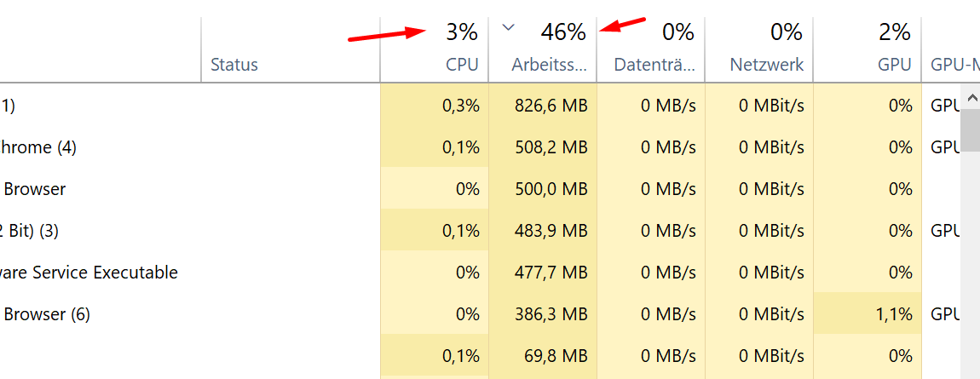Click the 386,3 MB memory cell
980x379 pixels.
(551, 314)
